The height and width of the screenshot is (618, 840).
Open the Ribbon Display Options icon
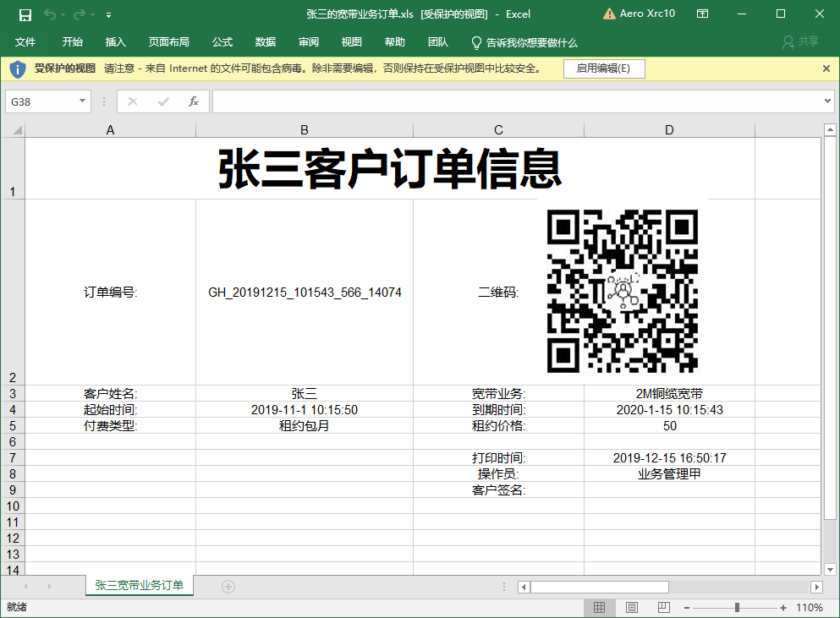(702, 14)
